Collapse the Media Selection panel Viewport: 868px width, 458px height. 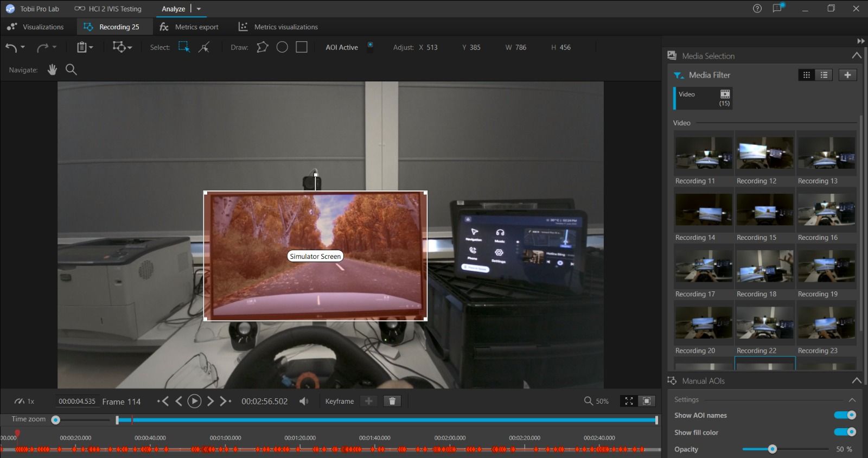tap(856, 55)
